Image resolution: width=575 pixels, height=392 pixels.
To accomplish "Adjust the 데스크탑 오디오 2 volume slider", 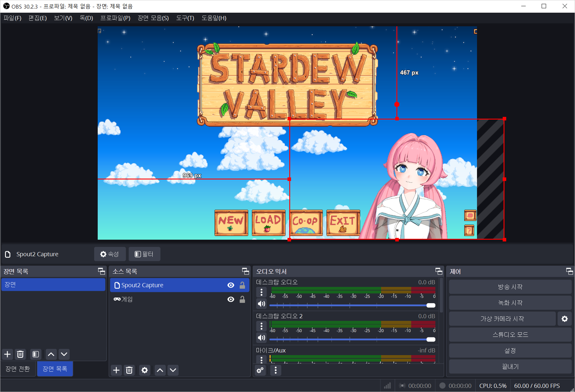I will click(352, 339).
